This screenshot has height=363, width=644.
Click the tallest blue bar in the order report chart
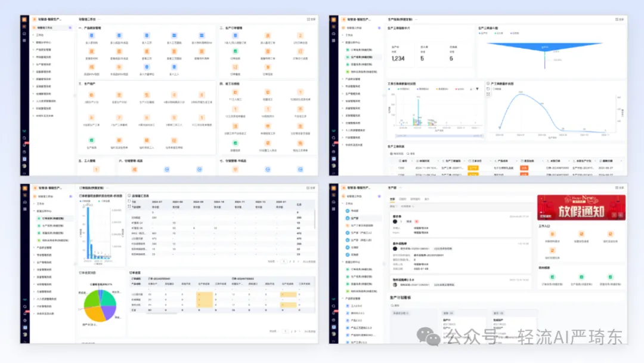pyautogui.click(x=88, y=233)
